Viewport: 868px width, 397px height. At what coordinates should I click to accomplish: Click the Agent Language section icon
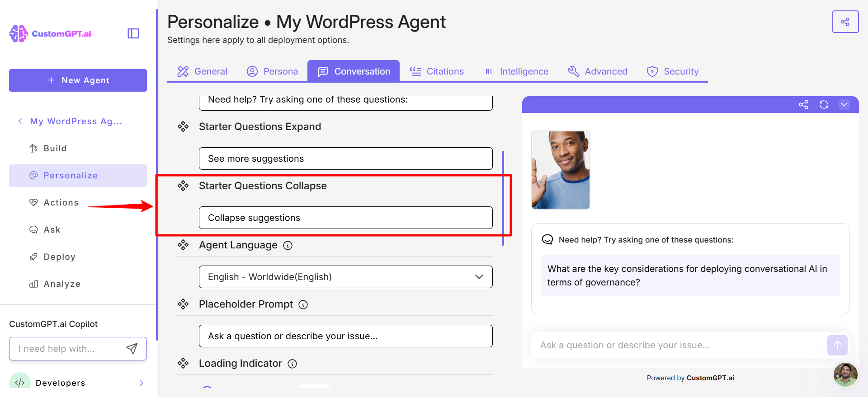183,245
